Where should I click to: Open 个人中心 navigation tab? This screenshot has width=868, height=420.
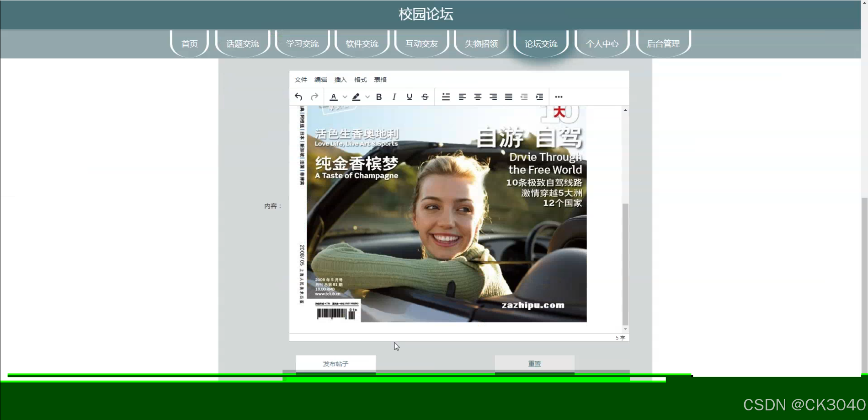point(602,43)
